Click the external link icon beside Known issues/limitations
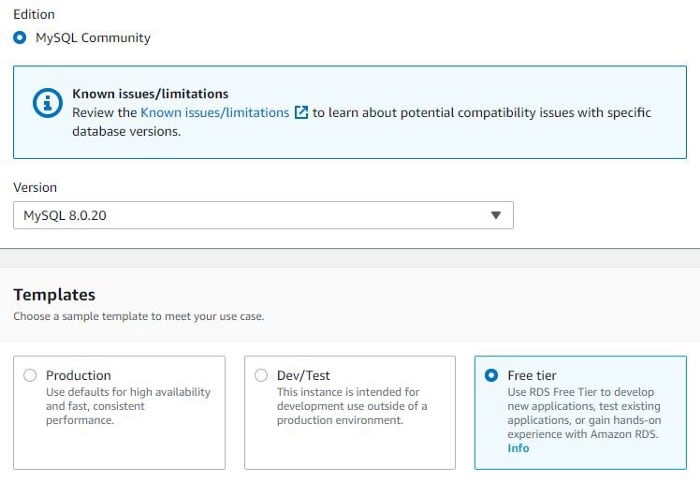 click(x=301, y=113)
